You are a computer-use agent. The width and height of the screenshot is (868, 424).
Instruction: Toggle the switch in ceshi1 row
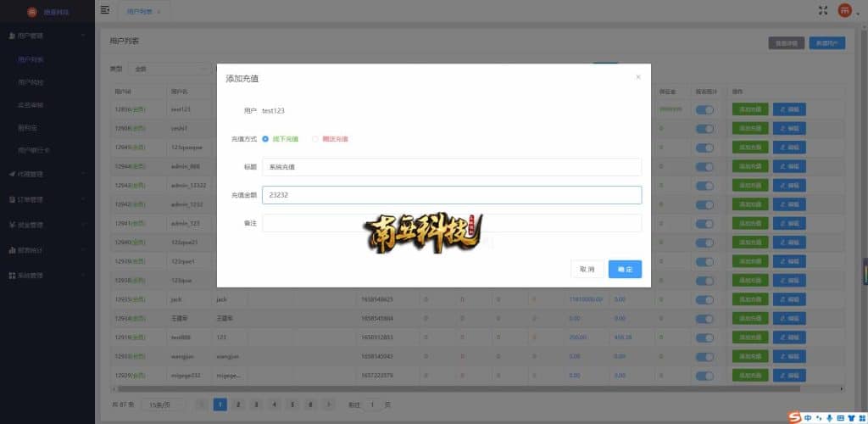click(704, 128)
